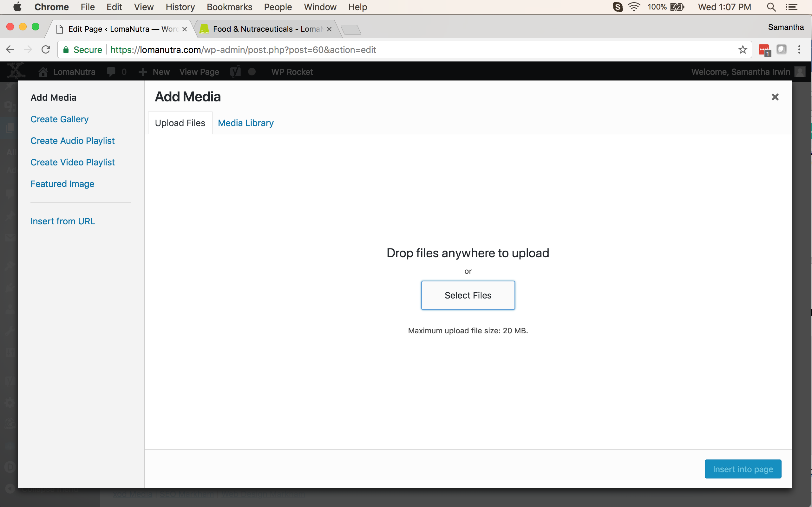Screen dimensions: 812x507
Task: Click Insert into page button
Action: point(743,469)
